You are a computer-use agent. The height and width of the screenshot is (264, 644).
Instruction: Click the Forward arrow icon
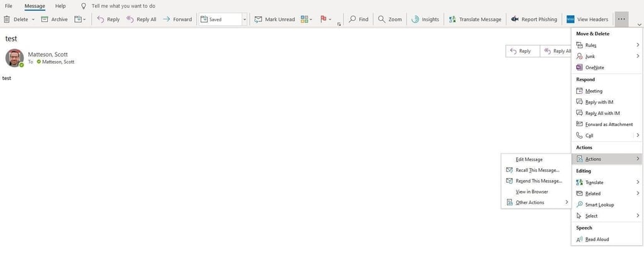tap(167, 20)
